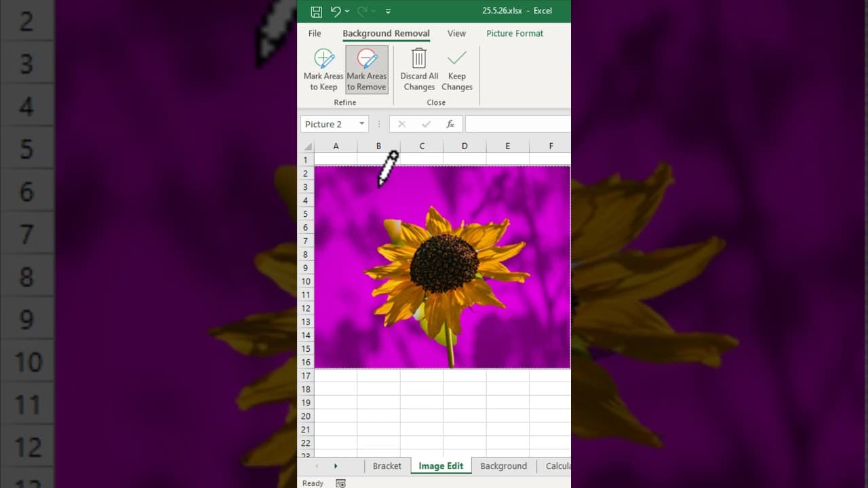Cancel formula entry X button
Image resolution: width=868 pixels, height=488 pixels.
coord(401,124)
